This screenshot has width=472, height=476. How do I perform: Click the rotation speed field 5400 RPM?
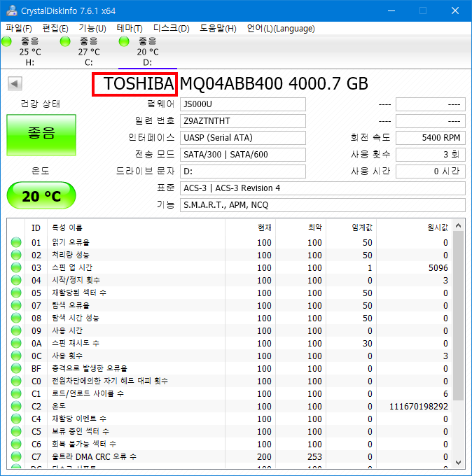click(x=431, y=138)
